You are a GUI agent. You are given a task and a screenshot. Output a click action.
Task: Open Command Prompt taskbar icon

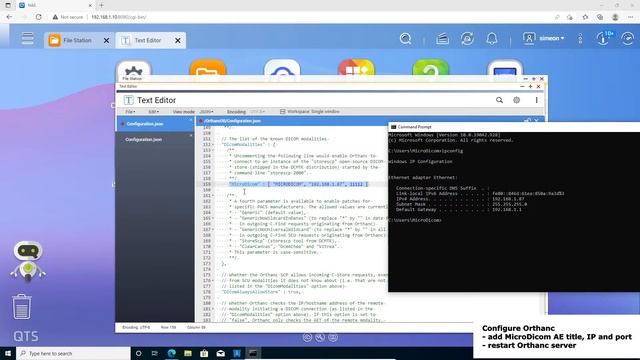pos(253,353)
